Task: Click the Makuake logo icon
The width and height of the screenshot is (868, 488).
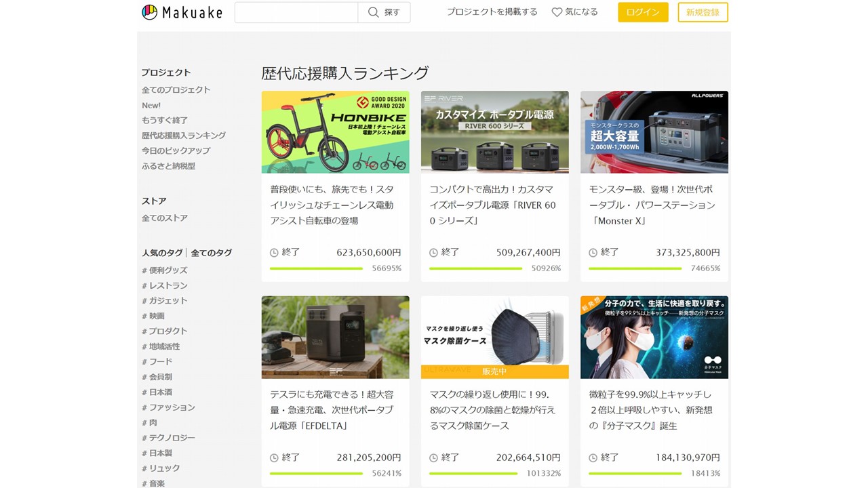Action: [x=149, y=12]
